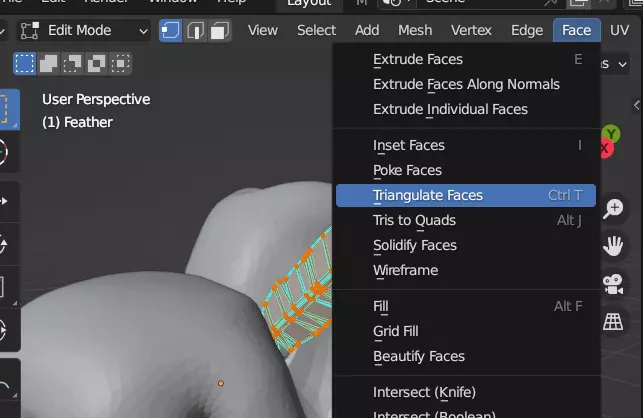Set selection mode to subtract

72,65
